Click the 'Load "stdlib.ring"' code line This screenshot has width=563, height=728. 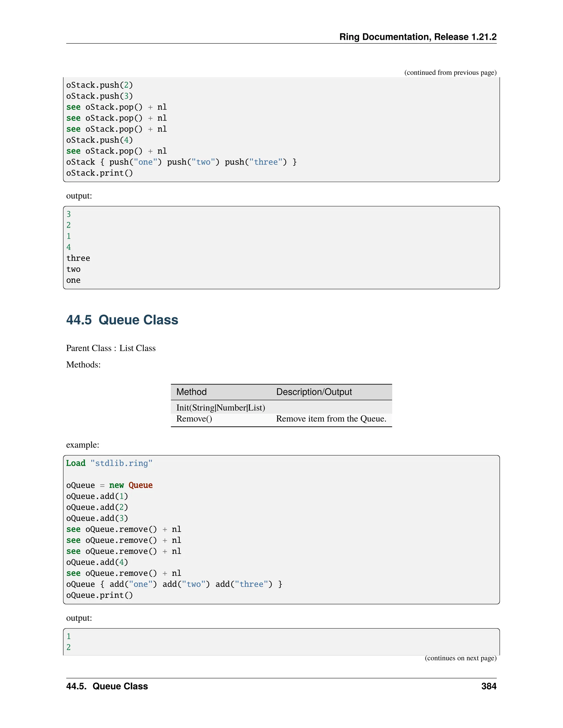coord(109,463)
